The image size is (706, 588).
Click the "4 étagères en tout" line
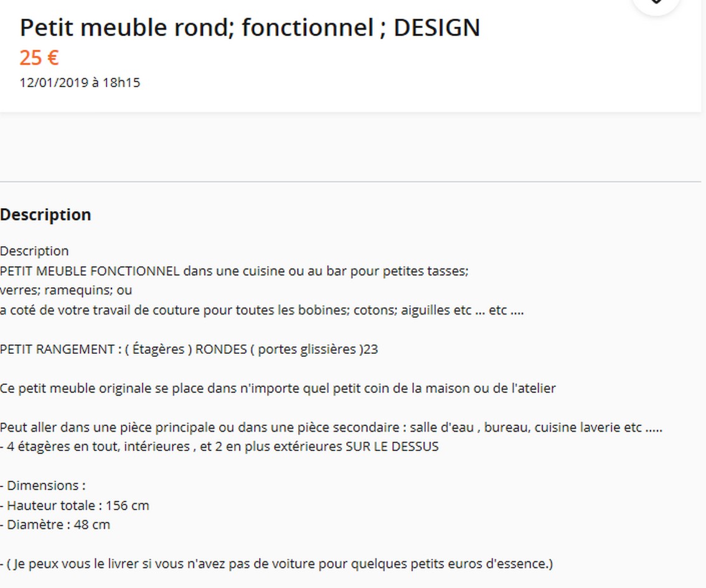point(219,447)
